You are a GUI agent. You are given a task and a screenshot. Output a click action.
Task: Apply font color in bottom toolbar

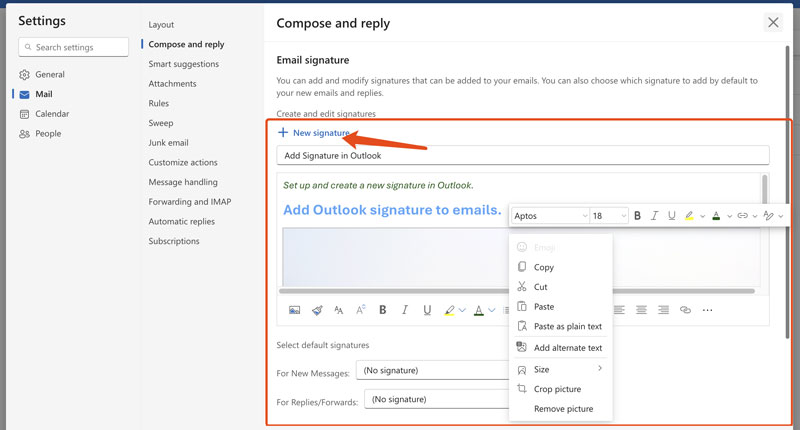pyautogui.click(x=479, y=310)
